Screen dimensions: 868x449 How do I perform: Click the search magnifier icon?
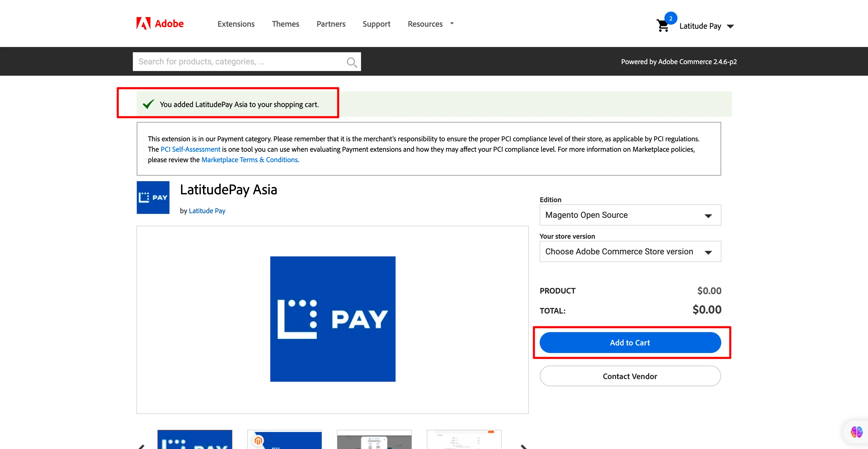click(x=351, y=62)
